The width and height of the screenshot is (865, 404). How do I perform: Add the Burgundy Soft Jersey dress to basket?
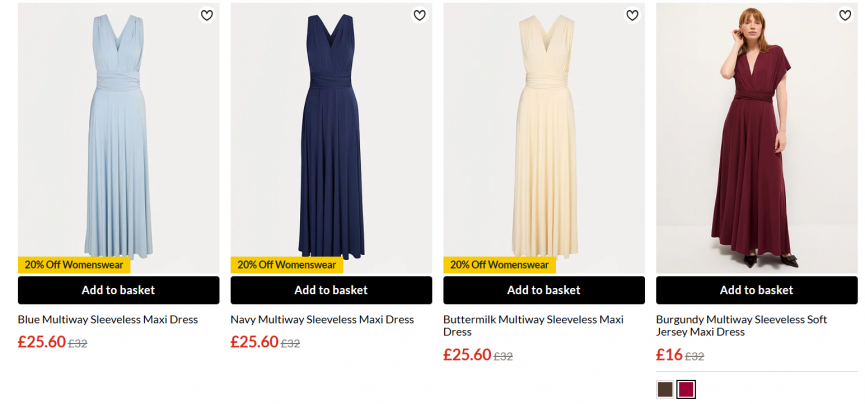tap(756, 290)
